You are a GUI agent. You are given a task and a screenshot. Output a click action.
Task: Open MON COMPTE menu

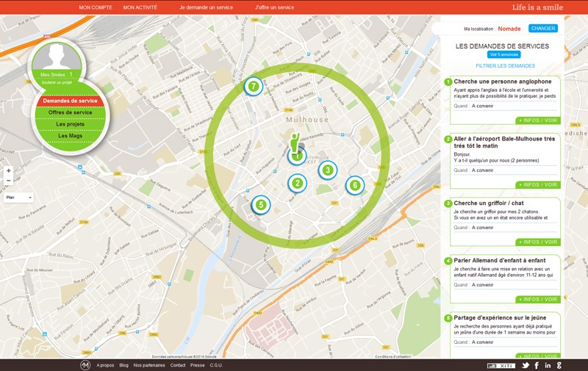(x=96, y=7)
